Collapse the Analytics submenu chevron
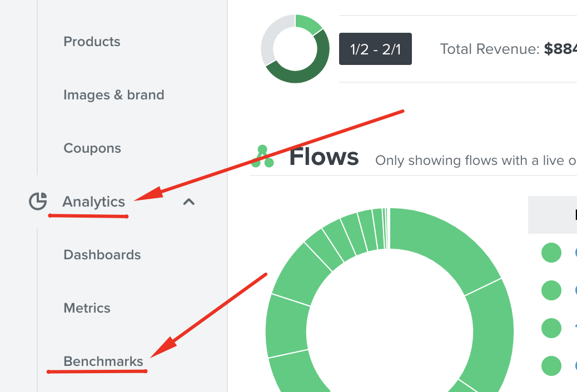Viewport: 577px width, 392px height. pos(189,202)
